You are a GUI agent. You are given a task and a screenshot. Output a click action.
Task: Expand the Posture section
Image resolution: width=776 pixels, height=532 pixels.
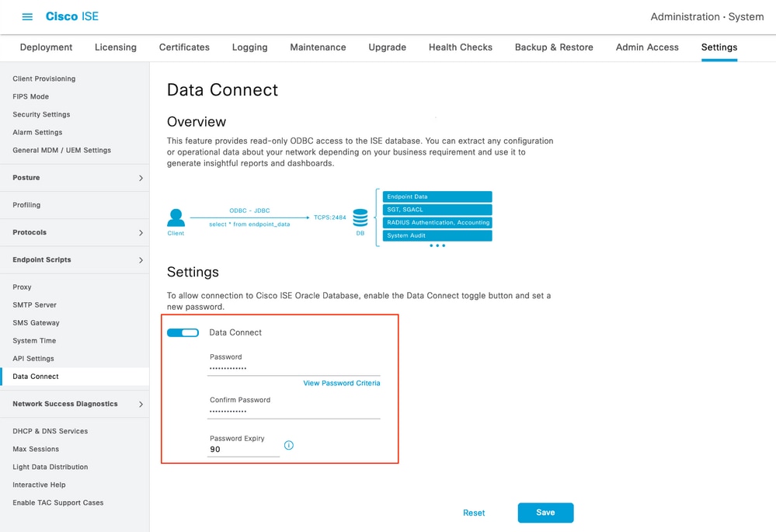(x=75, y=178)
